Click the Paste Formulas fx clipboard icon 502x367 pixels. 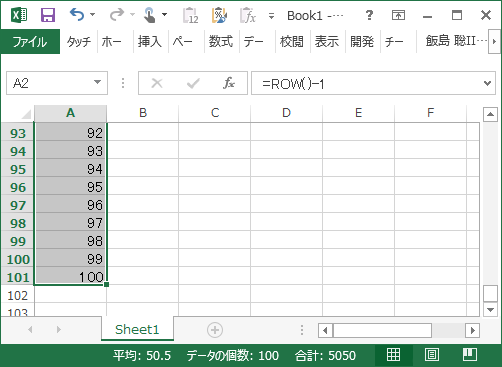tap(248, 15)
